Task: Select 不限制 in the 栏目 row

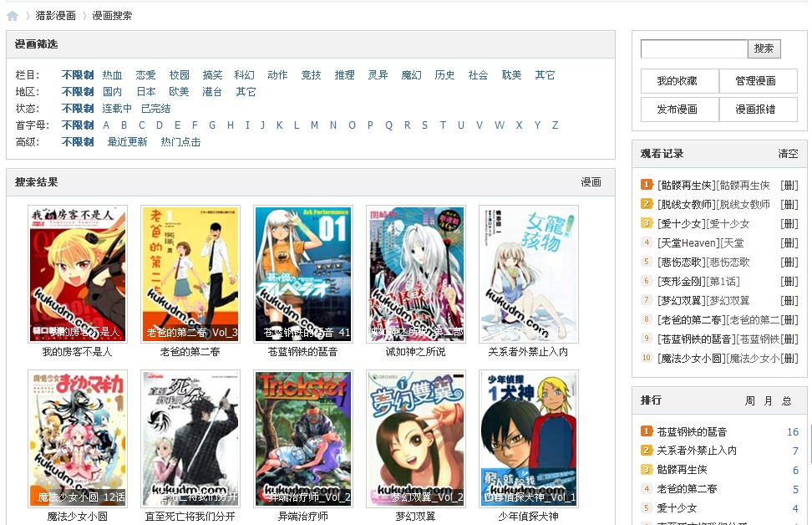Action: (78, 75)
